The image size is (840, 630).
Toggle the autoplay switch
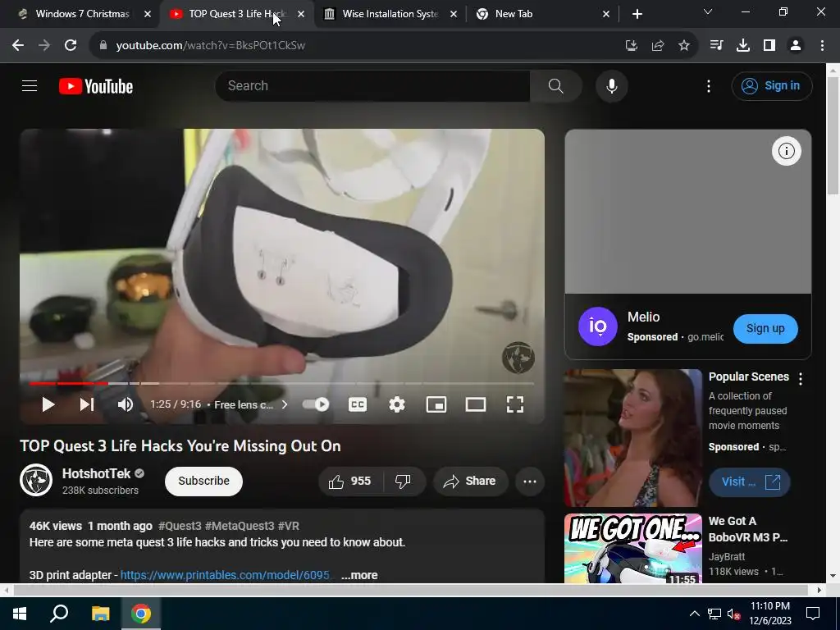(x=316, y=404)
